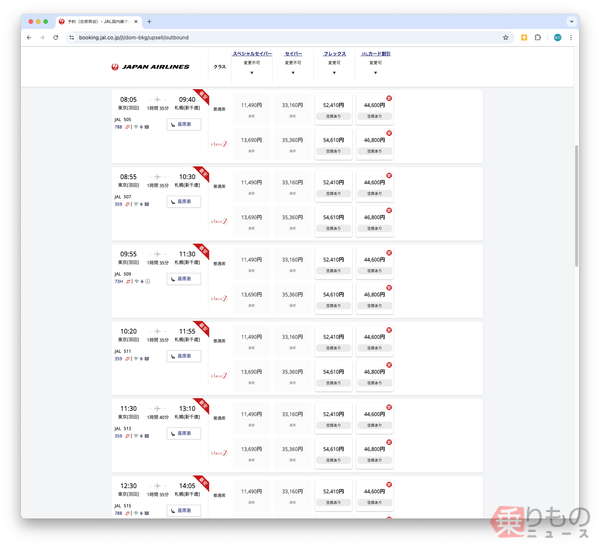600x546 pixels.
Task: Go back using the browser back arrow
Action: [x=29, y=37]
